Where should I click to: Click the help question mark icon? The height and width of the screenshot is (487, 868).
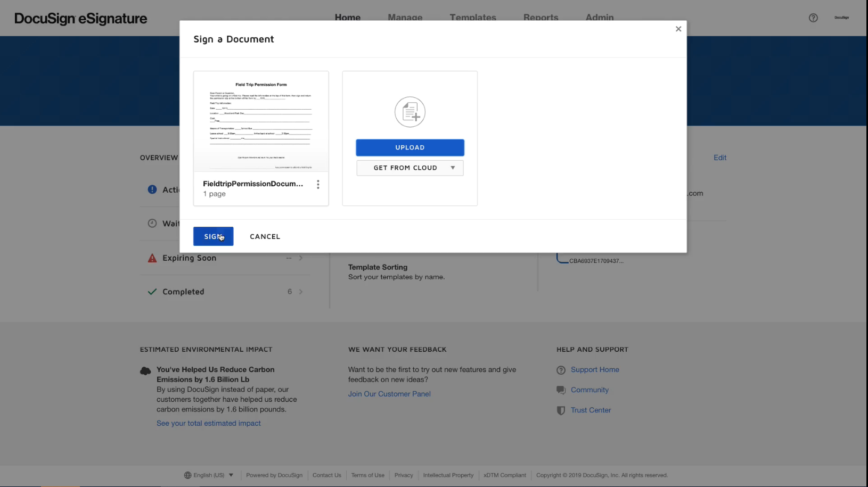[x=813, y=18]
